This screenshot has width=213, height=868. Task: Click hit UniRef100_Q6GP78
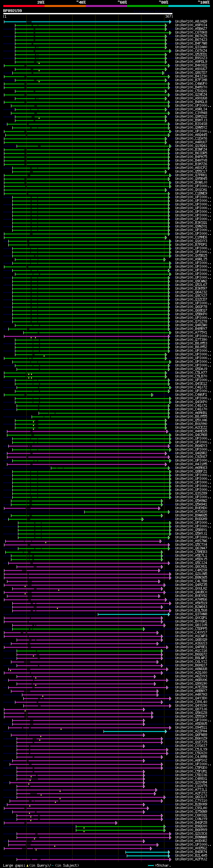[191, 307]
